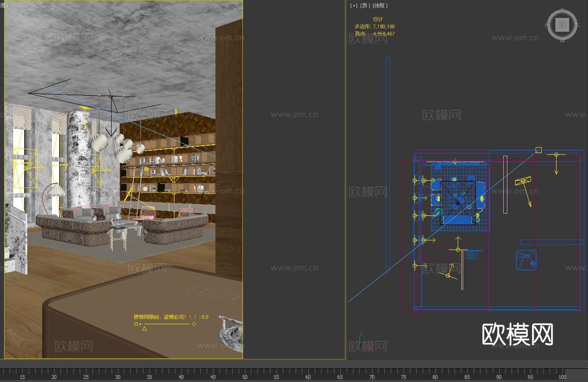The width and height of the screenshot is (588, 382).
Task: Click frame 85 on the timeline track
Action: pyautogui.click(x=467, y=377)
